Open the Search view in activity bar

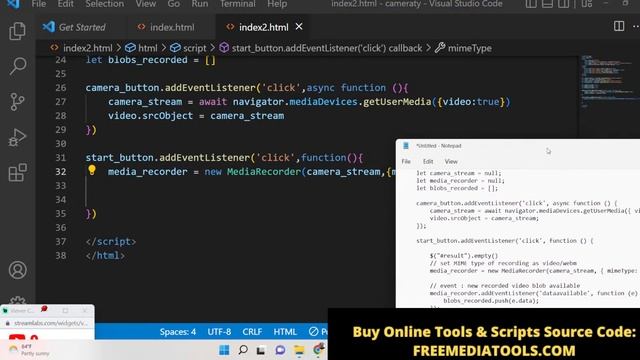[17, 66]
